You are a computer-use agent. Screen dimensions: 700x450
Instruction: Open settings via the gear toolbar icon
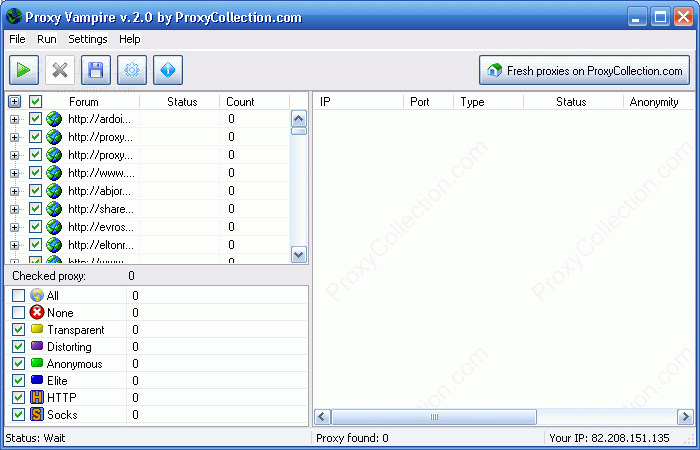pyautogui.click(x=132, y=70)
